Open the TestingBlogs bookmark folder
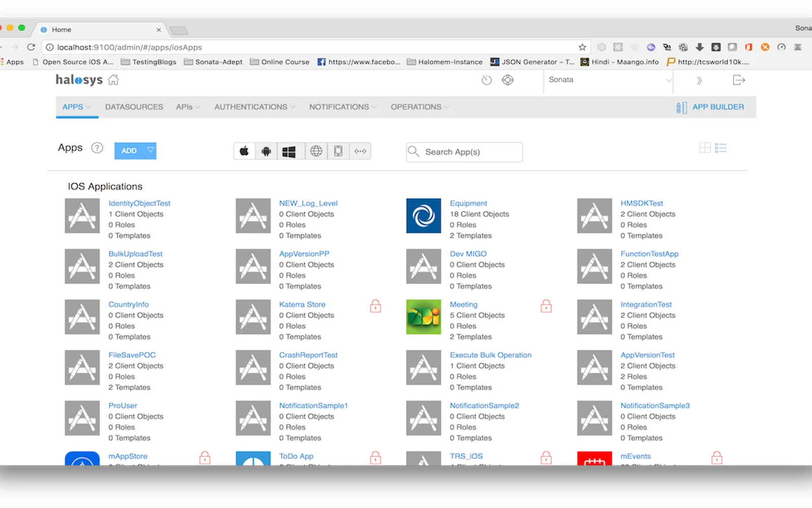Viewport: 812px width, 508px height. coord(149,62)
